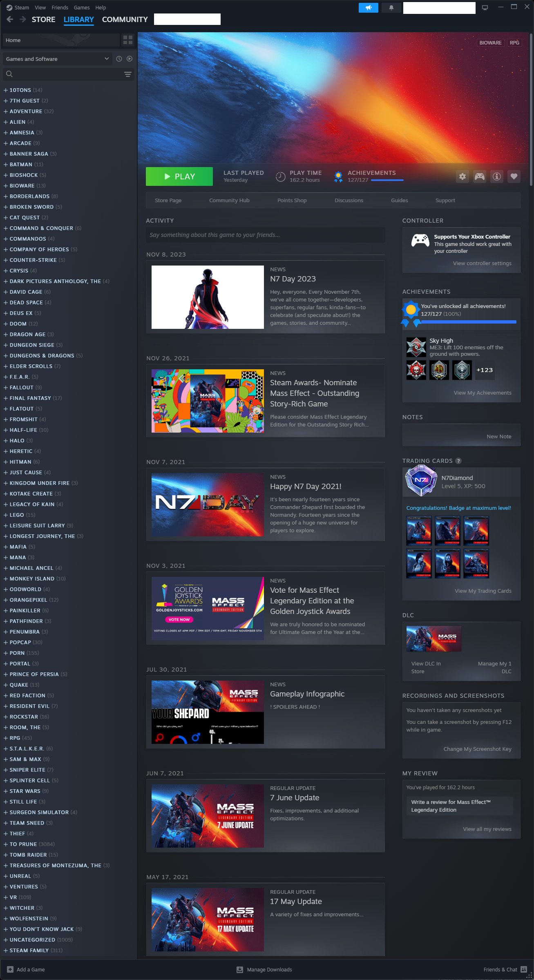Click the achievements ribbon icon near play bar
Screen dimensions: 534x980
338,176
